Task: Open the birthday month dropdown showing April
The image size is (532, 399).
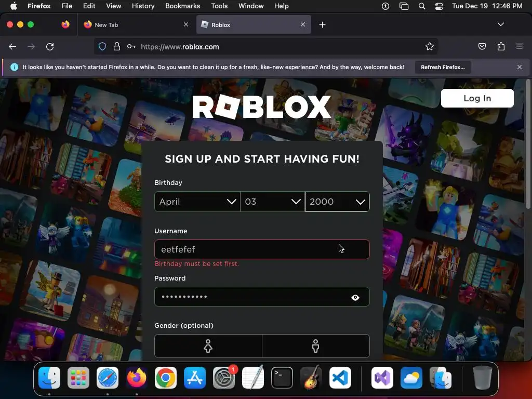Action: coord(197,202)
